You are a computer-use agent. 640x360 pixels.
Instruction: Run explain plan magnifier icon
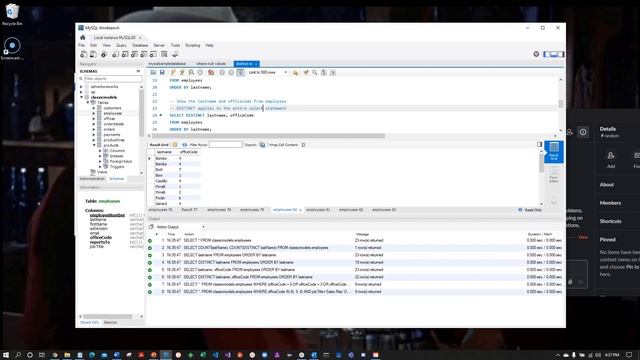191,72
